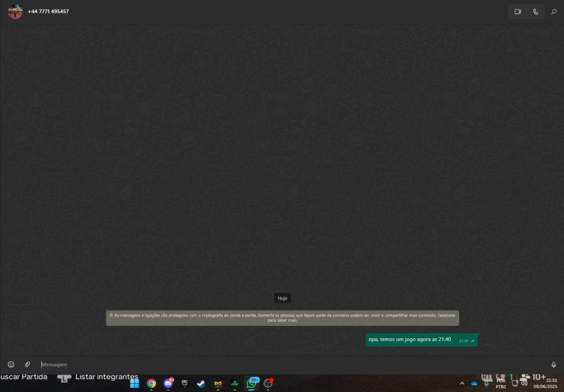Click the Hoje date label
Viewport: 564px width, 392px height.
[282, 298]
